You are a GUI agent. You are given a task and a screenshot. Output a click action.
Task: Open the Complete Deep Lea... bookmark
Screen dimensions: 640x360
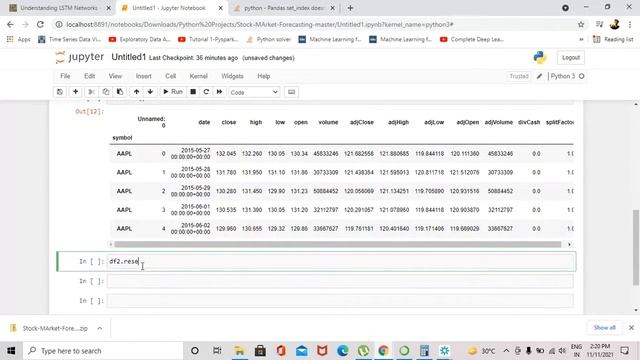[471, 39]
